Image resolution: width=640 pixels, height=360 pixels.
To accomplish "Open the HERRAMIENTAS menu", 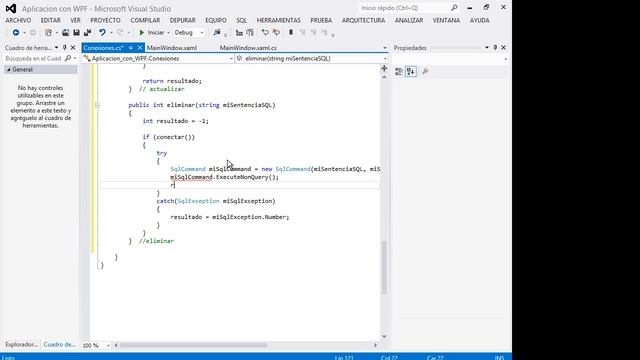I will point(278,20).
